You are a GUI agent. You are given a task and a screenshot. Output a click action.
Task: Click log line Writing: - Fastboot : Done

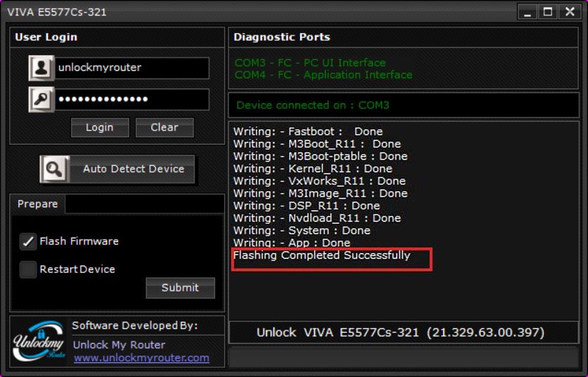(308, 132)
